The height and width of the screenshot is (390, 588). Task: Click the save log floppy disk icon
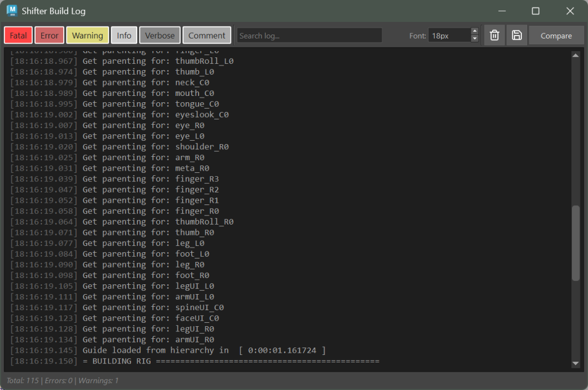click(517, 36)
